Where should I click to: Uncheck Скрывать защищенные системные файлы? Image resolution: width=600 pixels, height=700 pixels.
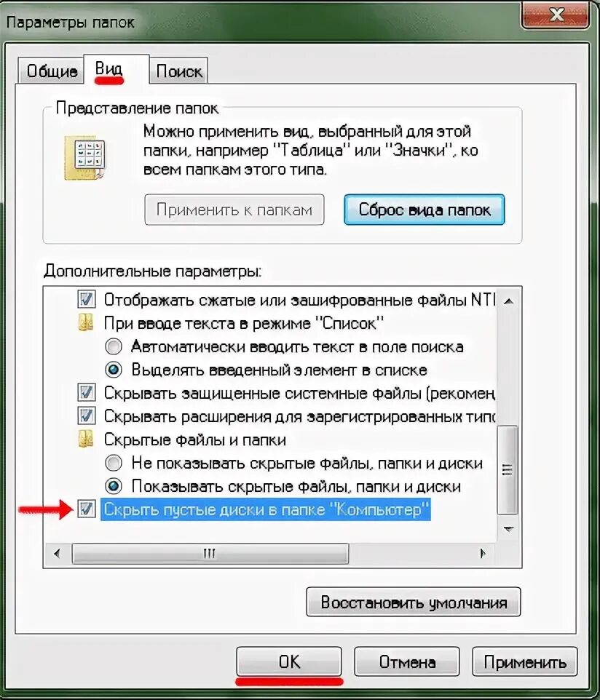86,392
